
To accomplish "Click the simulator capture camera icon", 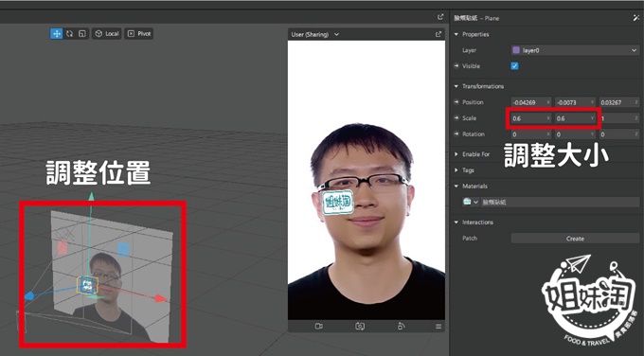I will [x=360, y=326].
